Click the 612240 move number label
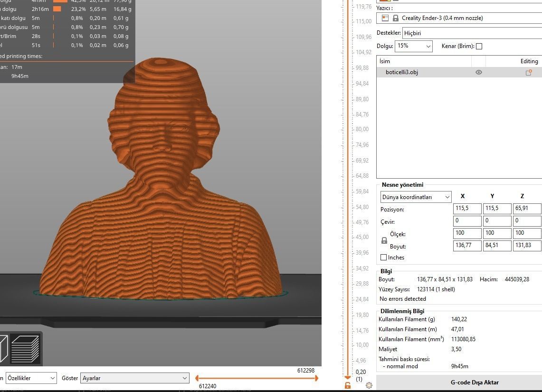542x392 pixels. pos(208,386)
